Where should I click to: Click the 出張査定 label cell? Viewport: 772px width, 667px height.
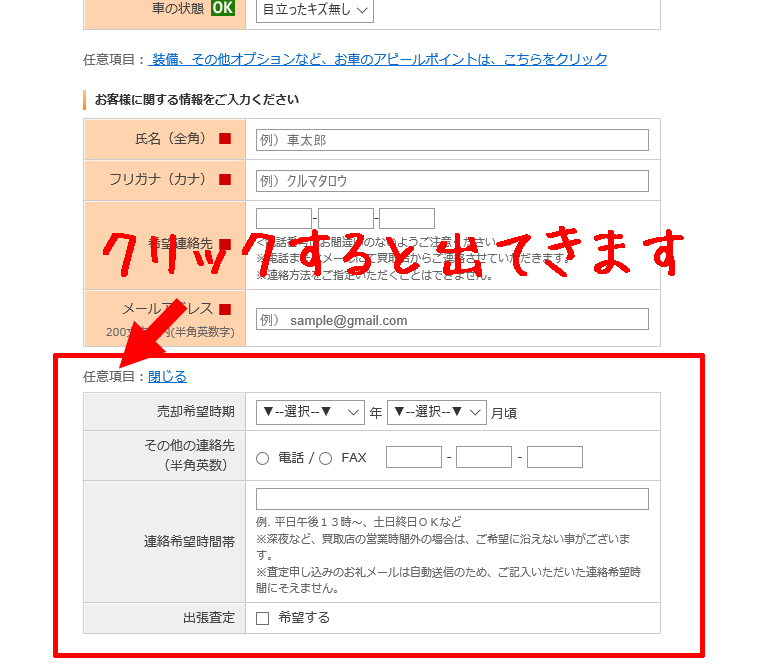pyautogui.click(x=164, y=618)
